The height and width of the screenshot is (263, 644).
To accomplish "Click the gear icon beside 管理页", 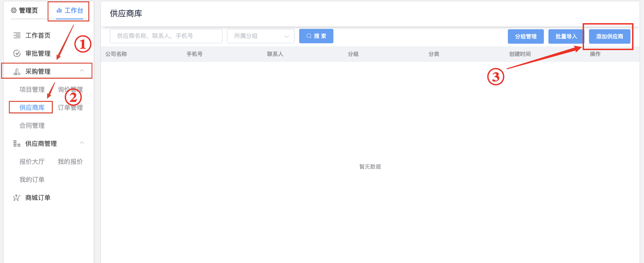I will [14, 11].
